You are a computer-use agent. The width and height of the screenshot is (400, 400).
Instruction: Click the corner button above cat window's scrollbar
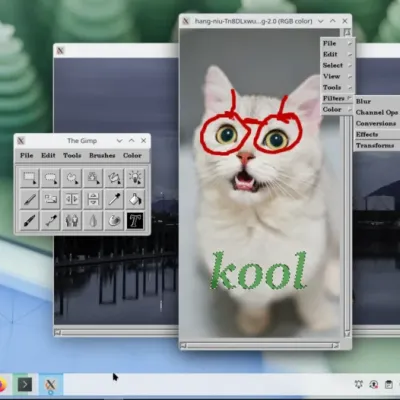tap(347, 32)
